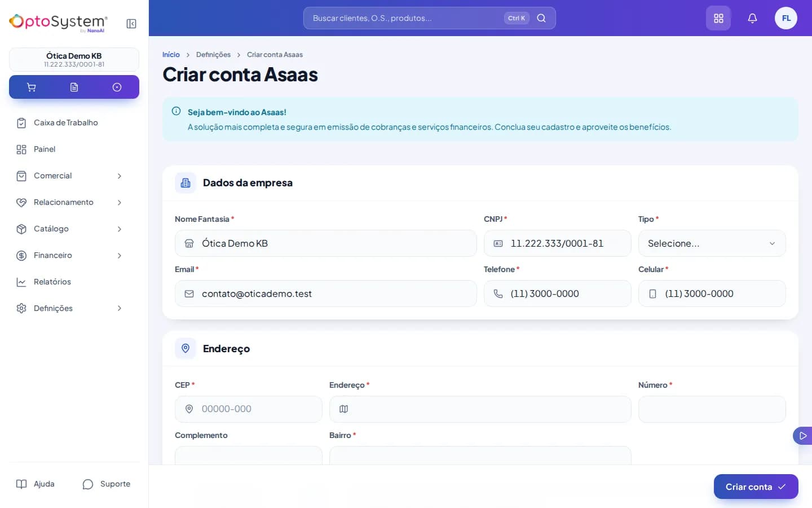Click the Dados da empresa building icon
The width and height of the screenshot is (812, 508).
click(x=186, y=183)
